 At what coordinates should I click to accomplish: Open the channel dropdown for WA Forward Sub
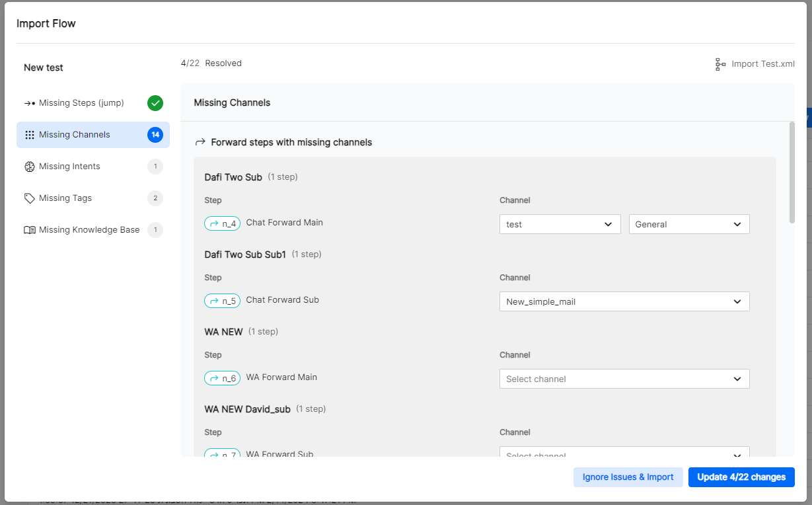(x=624, y=452)
